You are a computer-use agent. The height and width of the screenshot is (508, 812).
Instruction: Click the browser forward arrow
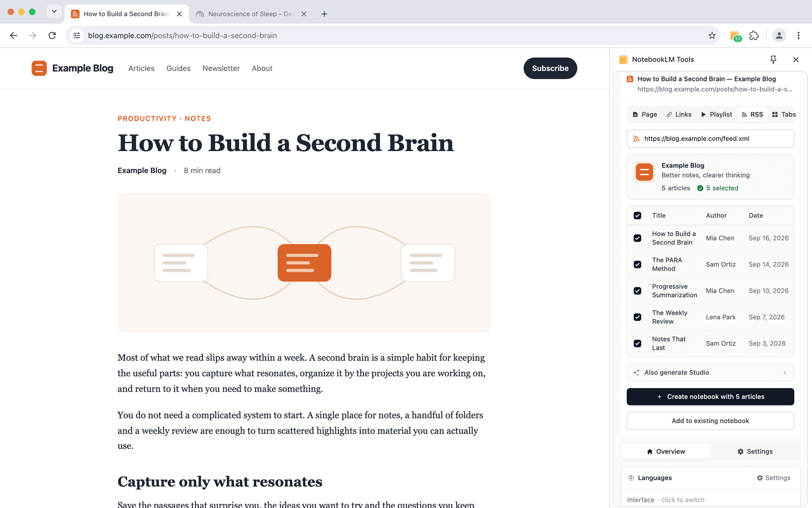pos(33,36)
